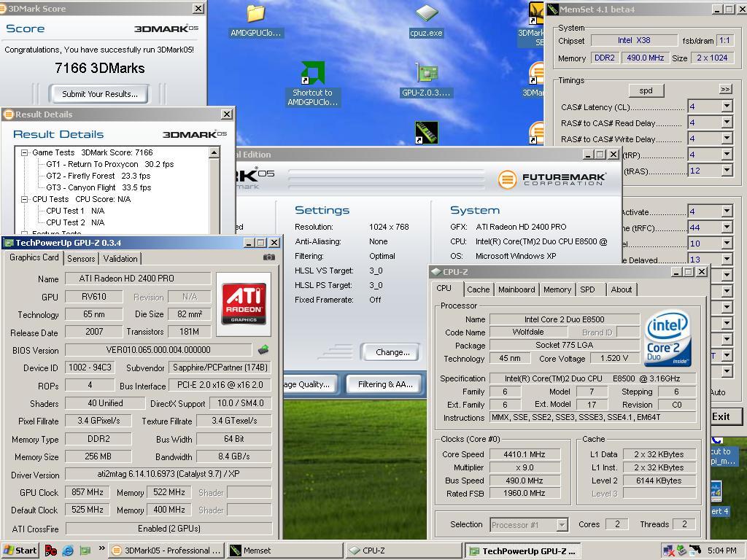Open Processor #1 selection dropdown in CPU-Z
This screenshot has width=747, height=560.
pos(562,525)
